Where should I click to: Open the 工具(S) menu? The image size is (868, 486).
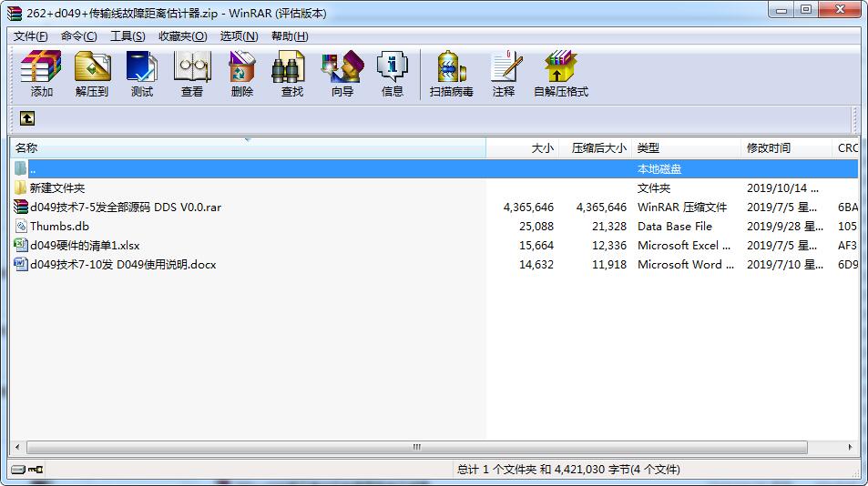pos(128,35)
